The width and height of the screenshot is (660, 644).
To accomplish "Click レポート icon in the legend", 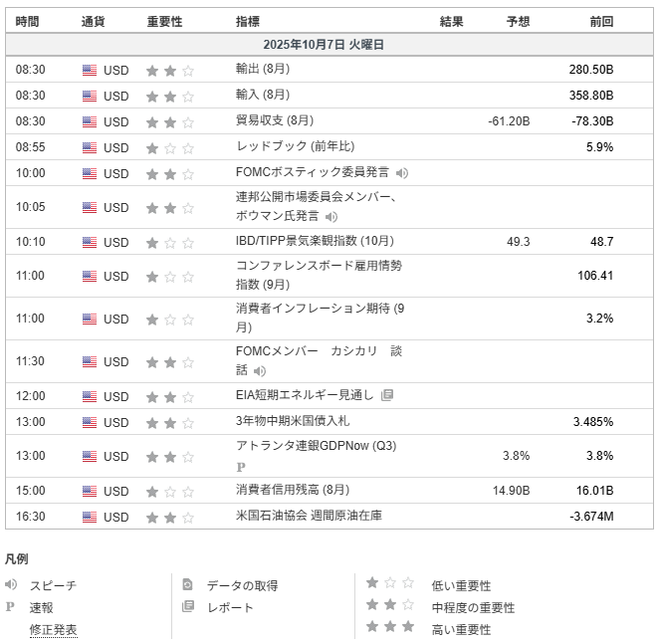I will (x=187, y=607).
